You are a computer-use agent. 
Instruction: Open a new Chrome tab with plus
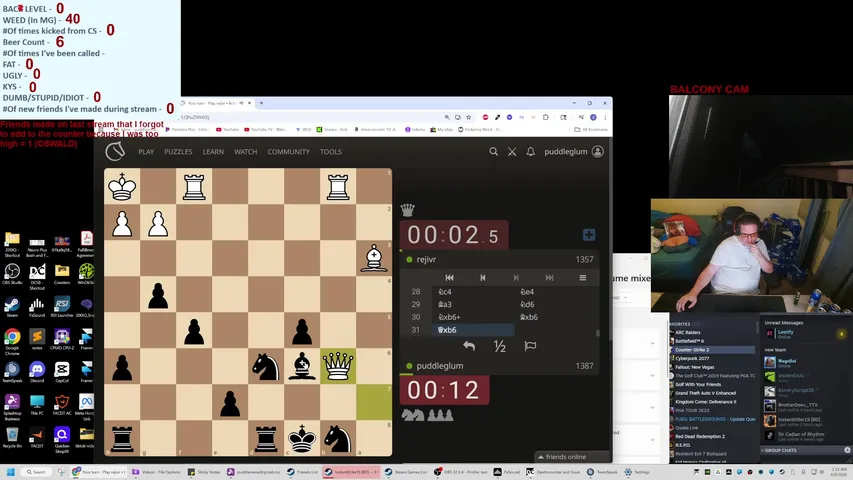click(x=261, y=103)
